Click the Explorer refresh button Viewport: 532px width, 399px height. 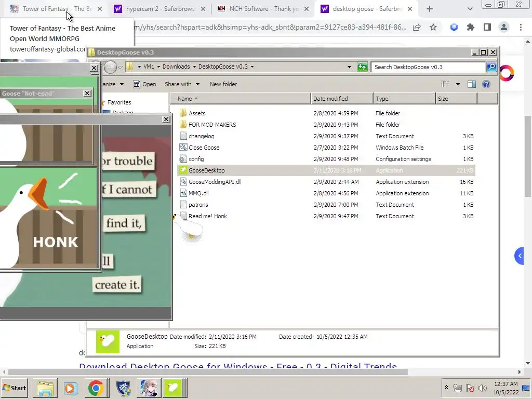coord(362,67)
